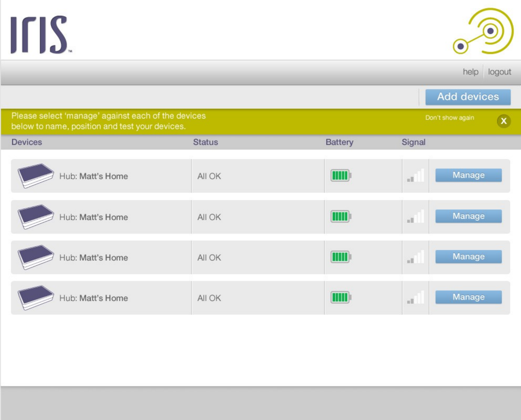Select "Hub: Matt's Home" name in first row
The image size is (521, 420).
(x=93, y=176)
